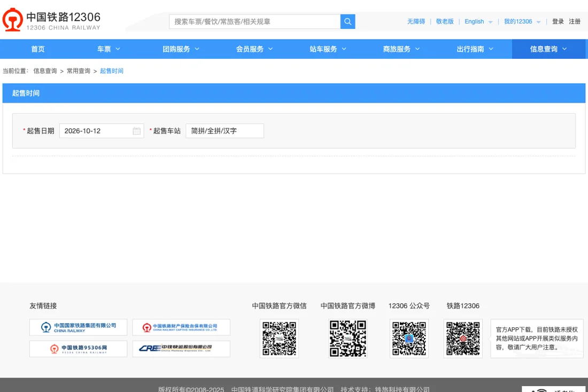The width and height of the screenshot is (588, 392).
Task: Click 常用查询 in the breadcrumb
Action: [x=79, y=71]
